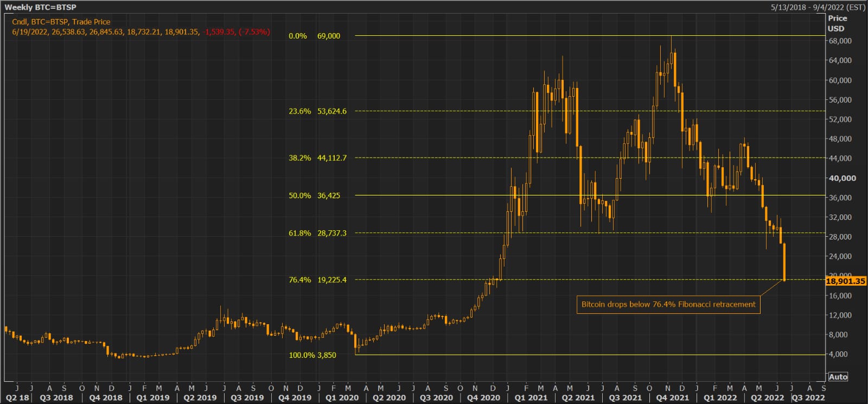Viewport: 868px width, 404px height.
Task: Select the Q2 2019 time axis label
Action: point(200,397)
